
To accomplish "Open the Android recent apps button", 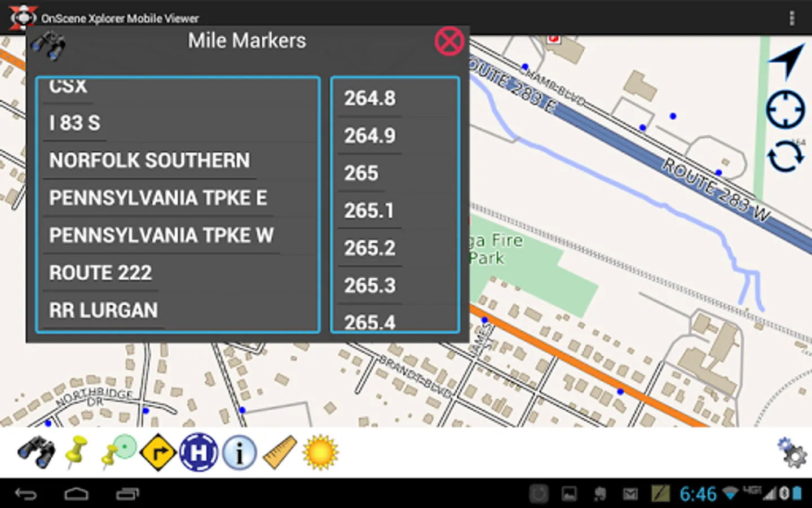I will [127, 494].
